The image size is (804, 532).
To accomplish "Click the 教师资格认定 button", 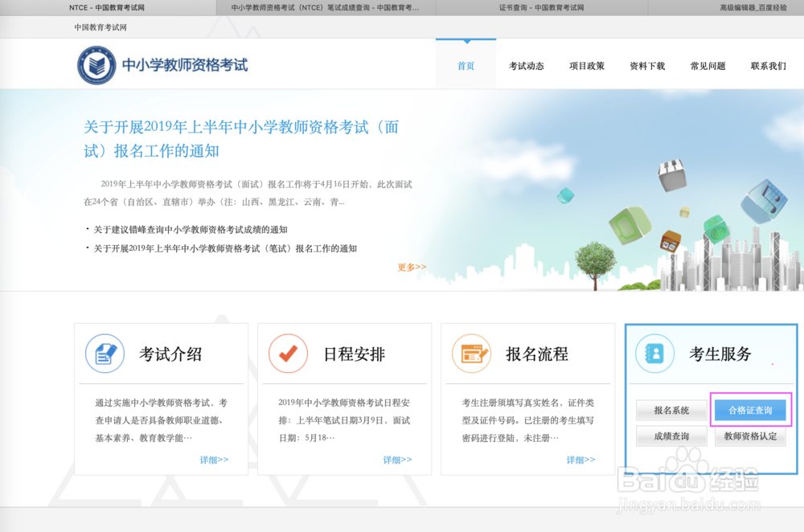I will tap(751, 436).
